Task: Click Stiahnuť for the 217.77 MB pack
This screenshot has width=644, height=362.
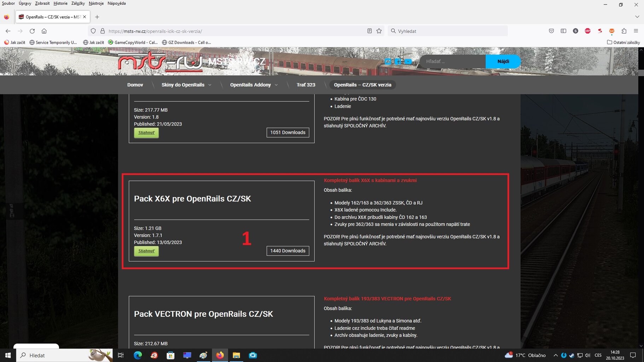Action: [x=146, y=133]
